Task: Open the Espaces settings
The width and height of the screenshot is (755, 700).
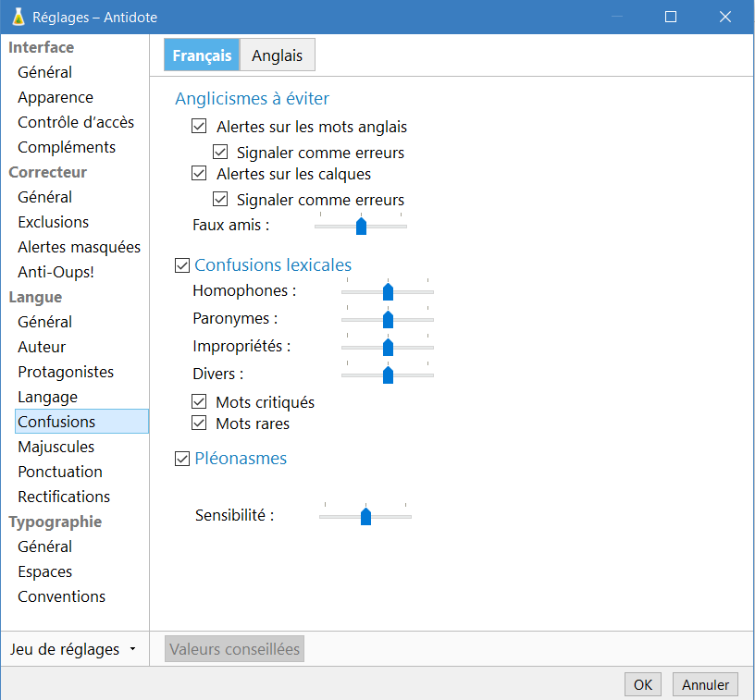Action: click(44, 571)
